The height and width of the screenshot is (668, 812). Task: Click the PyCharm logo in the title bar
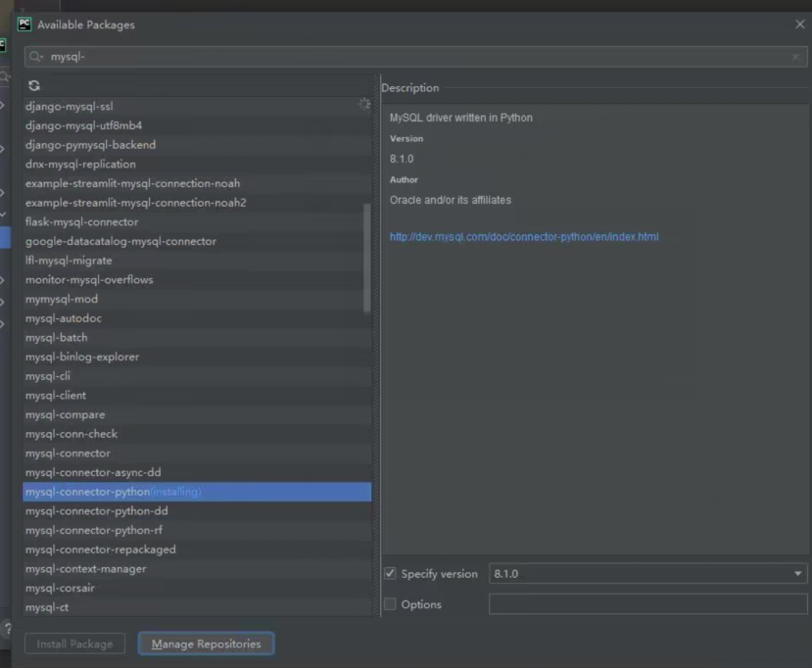(24, 24)
